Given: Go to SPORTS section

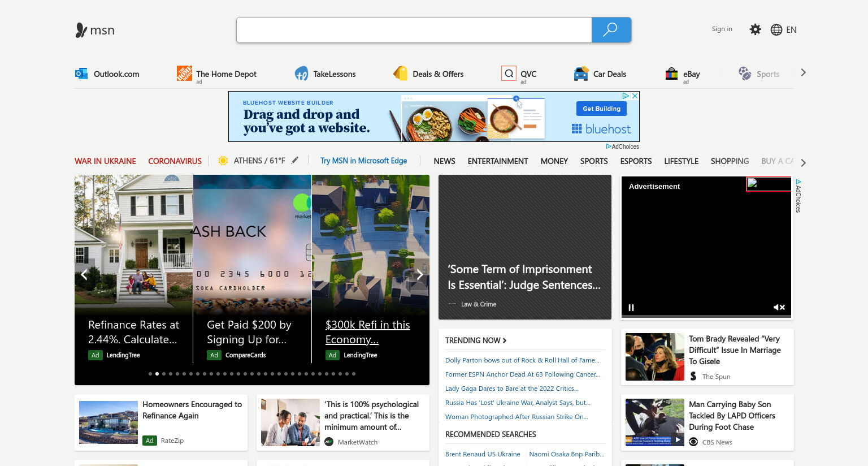Looking at the screenshot, I should [x=594, y=161].
